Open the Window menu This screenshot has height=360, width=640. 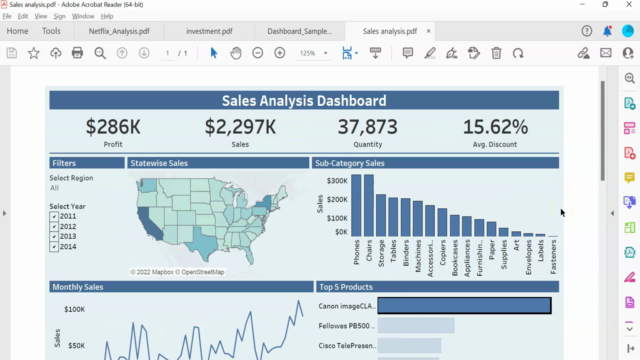click(x=83, y=16)
